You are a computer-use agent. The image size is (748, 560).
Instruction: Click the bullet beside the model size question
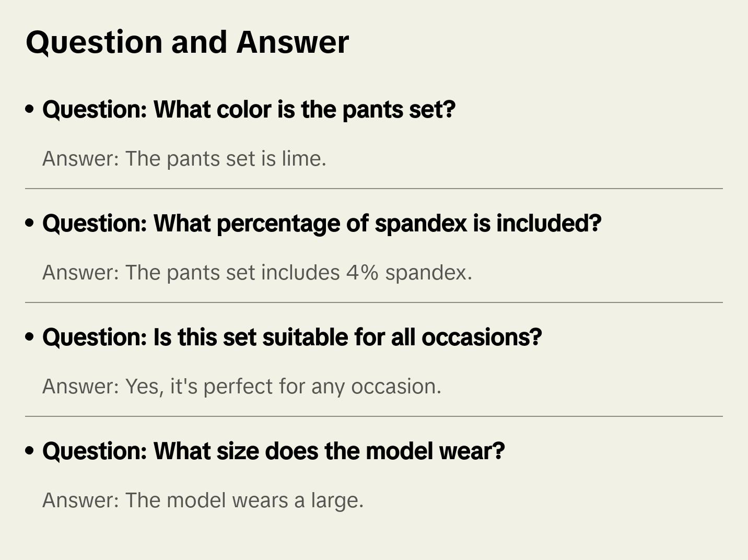pos(30,451)
